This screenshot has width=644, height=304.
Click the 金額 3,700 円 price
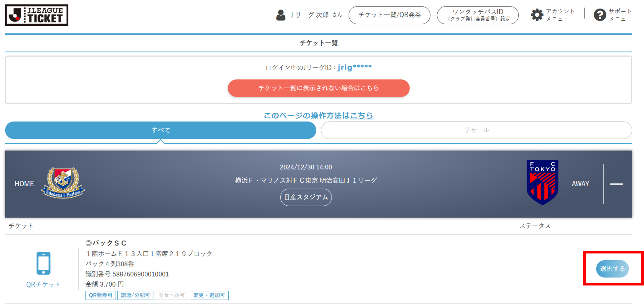(104, 284)
